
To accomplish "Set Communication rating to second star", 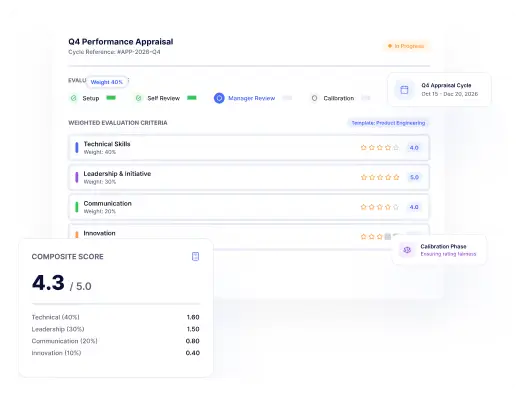I will 372,207.
